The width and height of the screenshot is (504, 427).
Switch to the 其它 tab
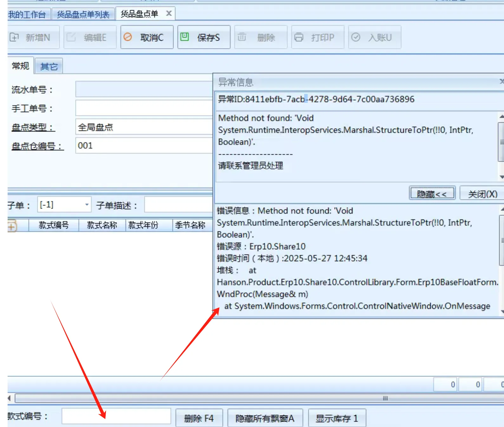49,66
